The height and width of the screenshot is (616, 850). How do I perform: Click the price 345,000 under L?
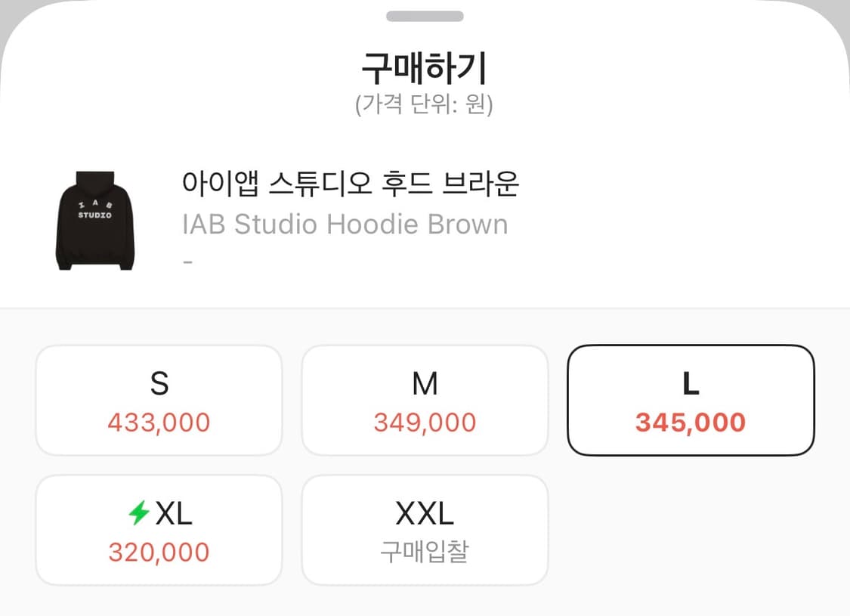coord(690,423)
